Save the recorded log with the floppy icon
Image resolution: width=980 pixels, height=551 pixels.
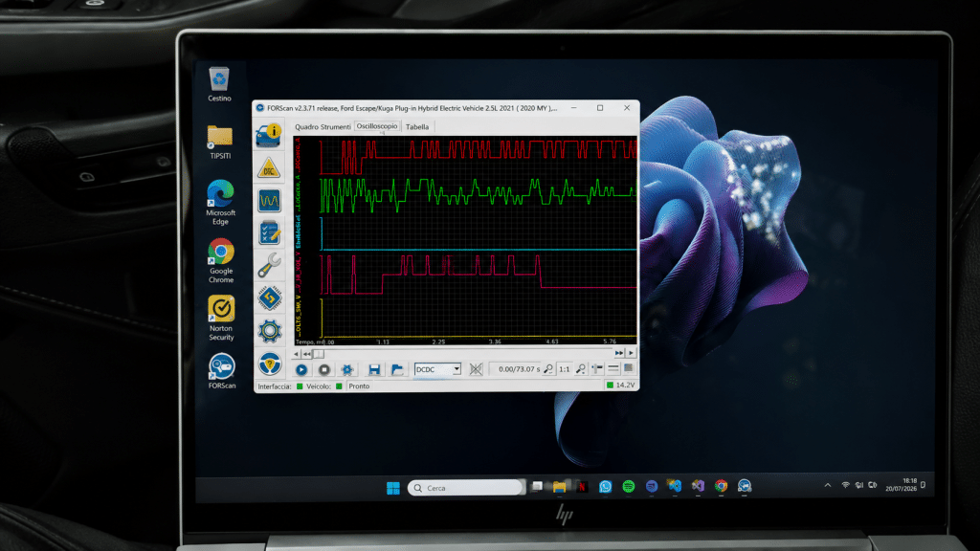coord(374,370)
